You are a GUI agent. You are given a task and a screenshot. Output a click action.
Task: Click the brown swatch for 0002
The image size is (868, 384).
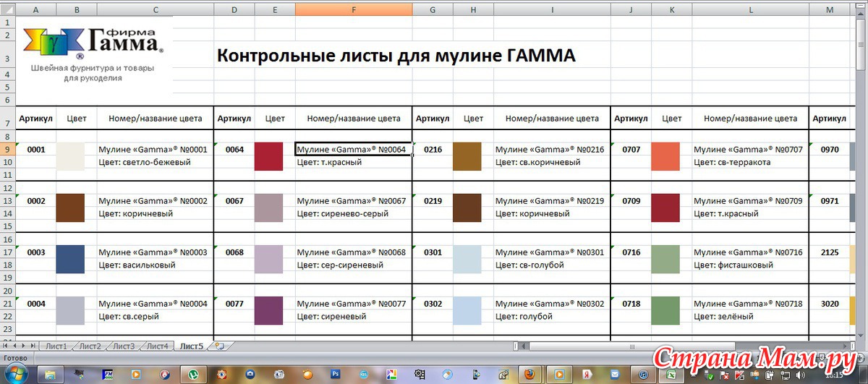(70, 208)
